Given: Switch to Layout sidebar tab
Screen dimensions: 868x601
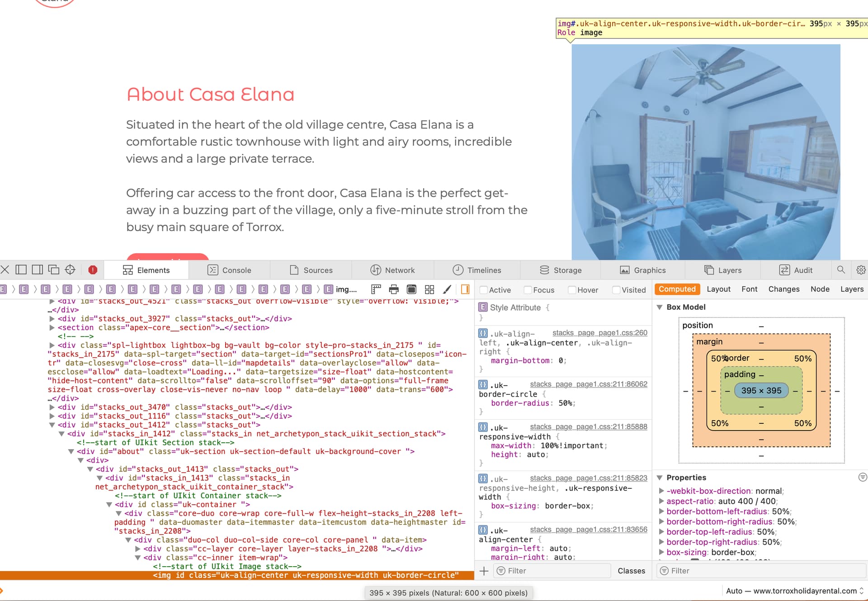Looking at the screenshot, I should click(718, 289).
